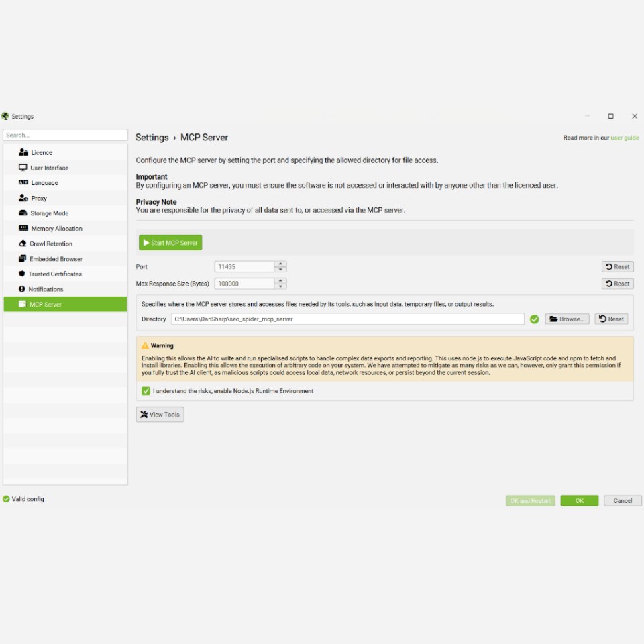
Task: Click the Settings breadcrumb text
Action: pyautogui.click(x=152, y=137)
